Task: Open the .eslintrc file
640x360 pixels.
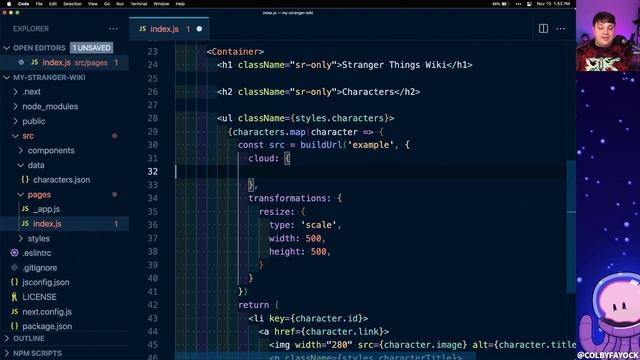Action: (37, 253)
